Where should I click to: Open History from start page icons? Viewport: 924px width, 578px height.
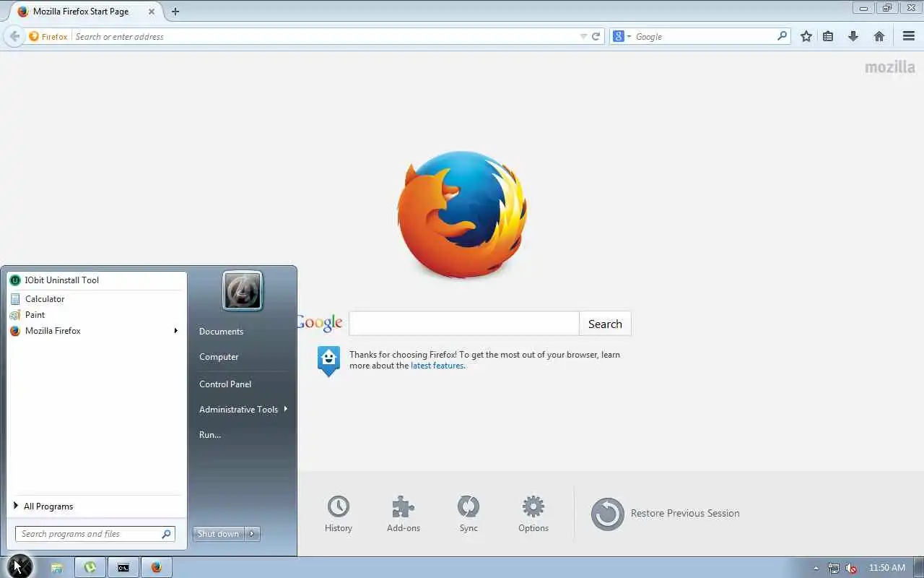point(338,514)
